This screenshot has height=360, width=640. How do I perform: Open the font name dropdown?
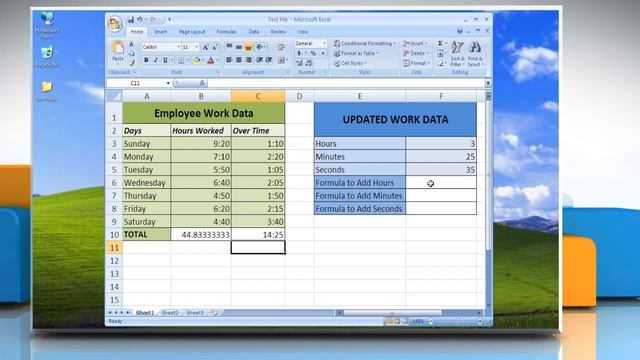178,47
